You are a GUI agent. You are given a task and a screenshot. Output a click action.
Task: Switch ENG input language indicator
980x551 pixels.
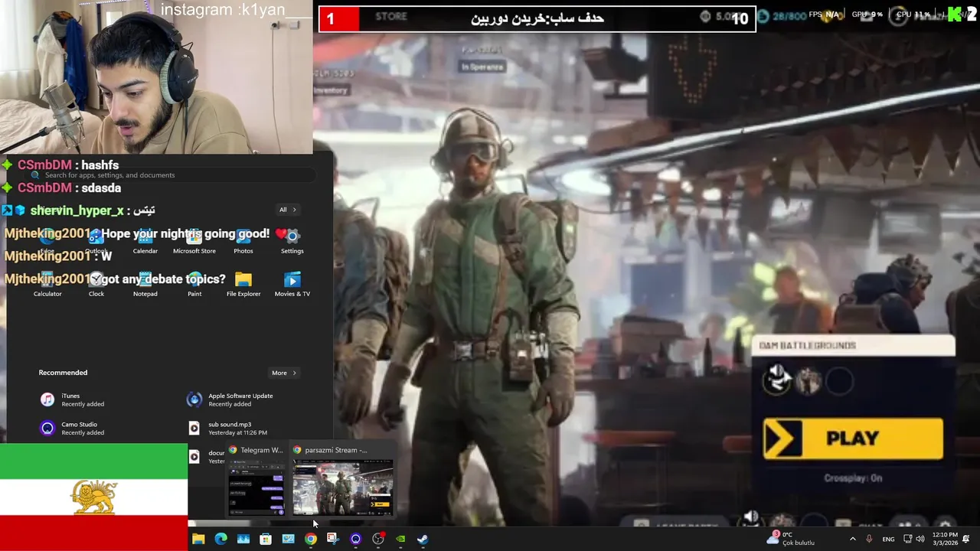[888, 539]
